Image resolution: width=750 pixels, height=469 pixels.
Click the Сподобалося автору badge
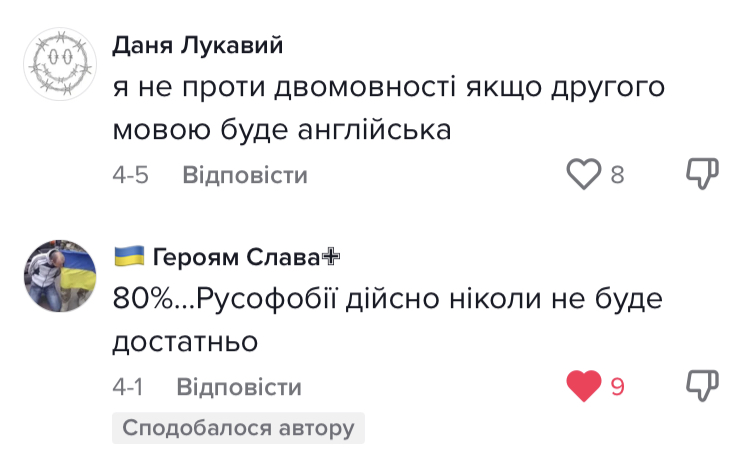(x=239, y=429)
